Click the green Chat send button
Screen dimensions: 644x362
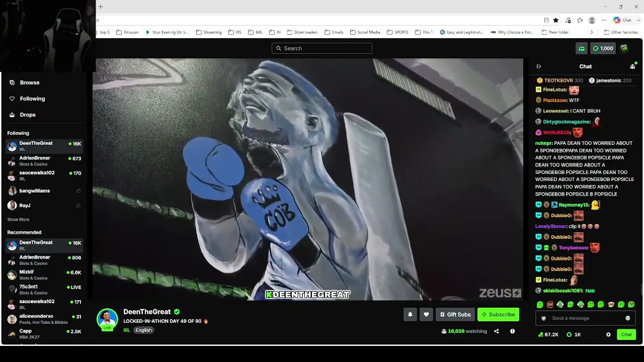(626, 334)
